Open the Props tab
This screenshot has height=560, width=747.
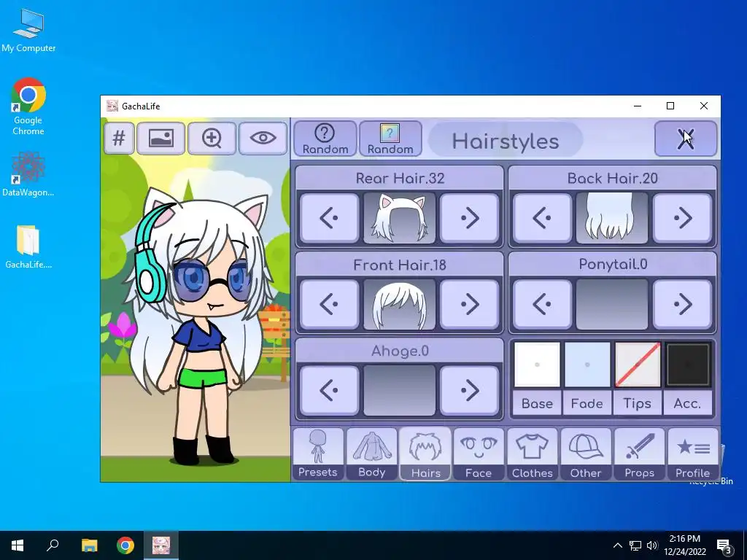[639, 454]
